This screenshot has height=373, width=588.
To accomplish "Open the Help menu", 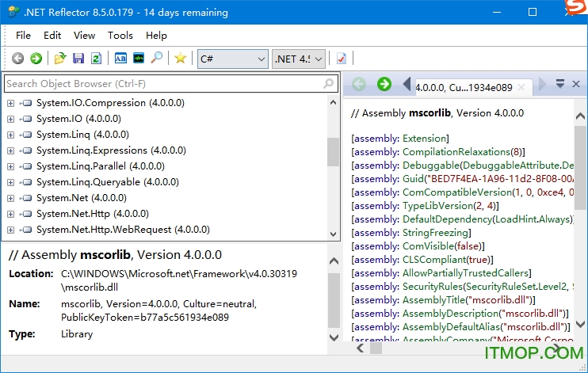I will 156,35.
